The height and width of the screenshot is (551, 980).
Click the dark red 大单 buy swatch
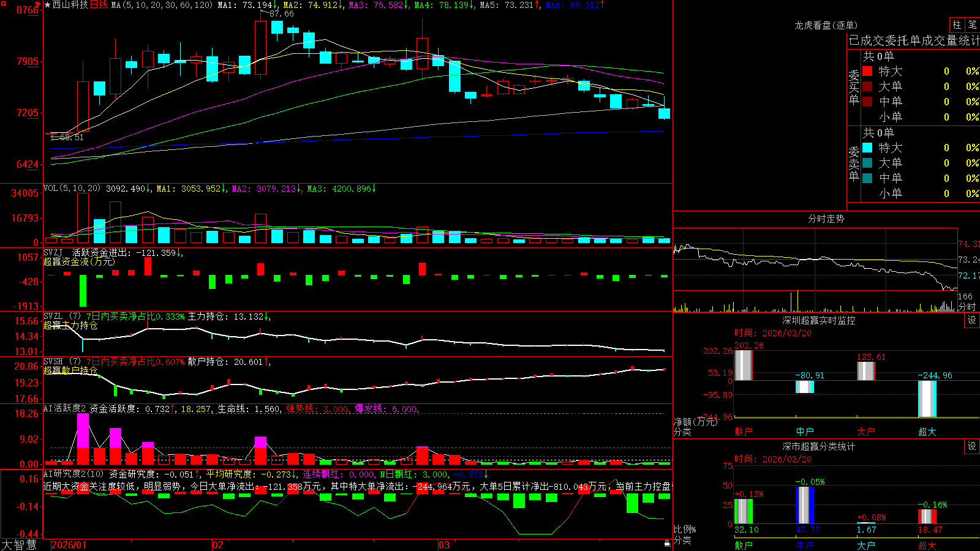(x=867, y=86)
